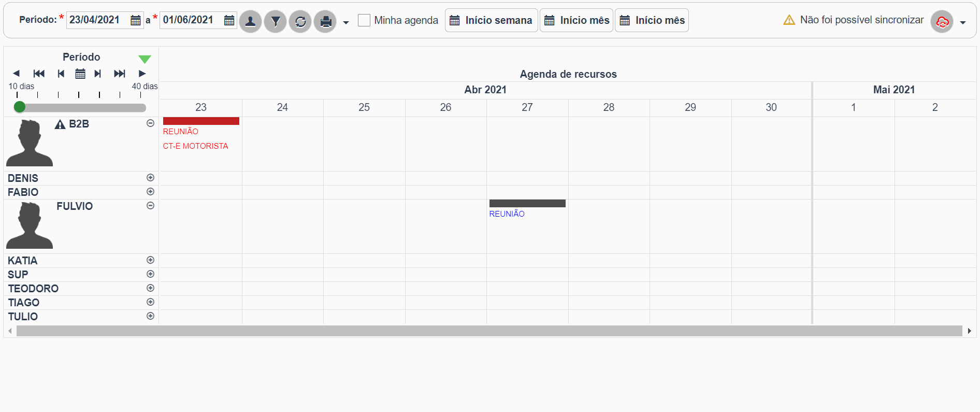Select the KATIA resource name
The width and height of the screenshot is (980, 412).
[x=22, y=261]
